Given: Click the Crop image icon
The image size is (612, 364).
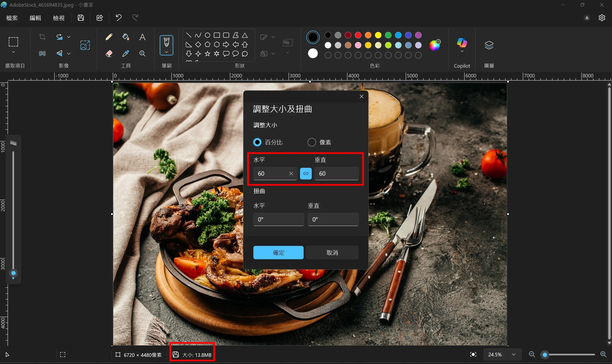Looking at the screenshot, I should 42,37.
